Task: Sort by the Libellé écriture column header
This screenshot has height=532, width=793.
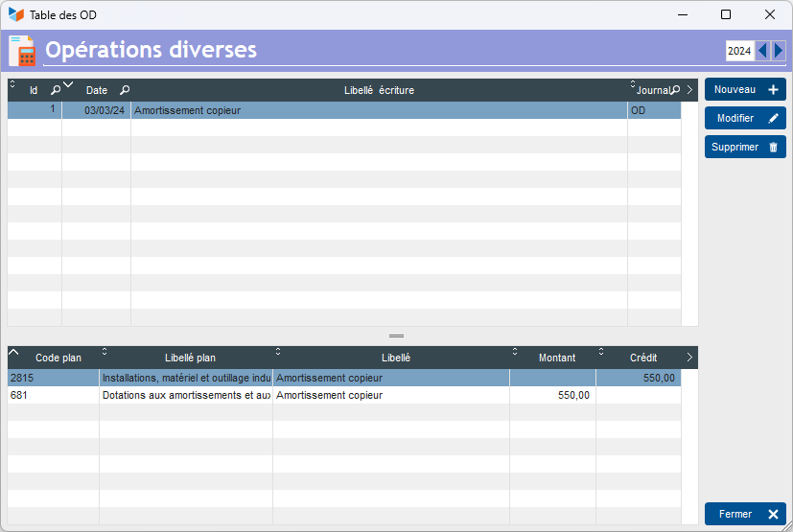Action: pos(379,90)
